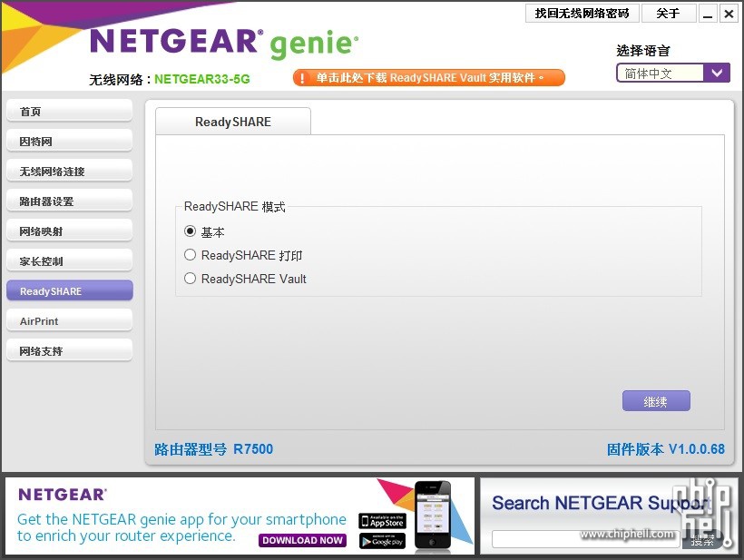Click the smartphone image in the banner
The image size is (744, 560).
point(432,516)
